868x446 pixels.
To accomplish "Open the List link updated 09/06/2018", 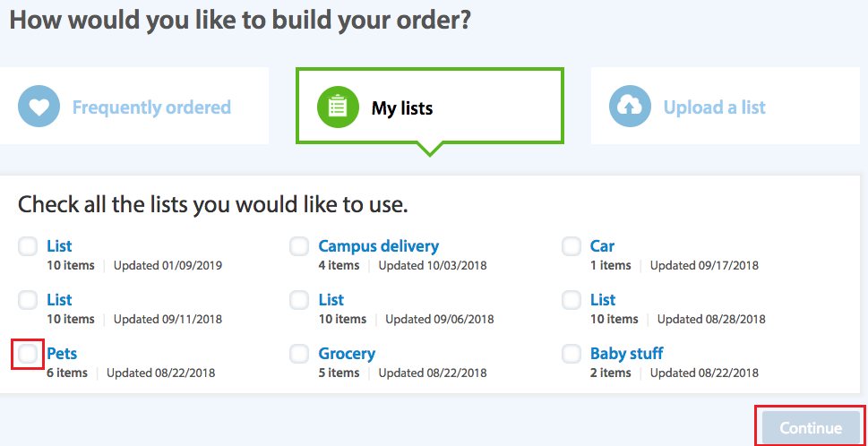I will (x=331, y=299).
